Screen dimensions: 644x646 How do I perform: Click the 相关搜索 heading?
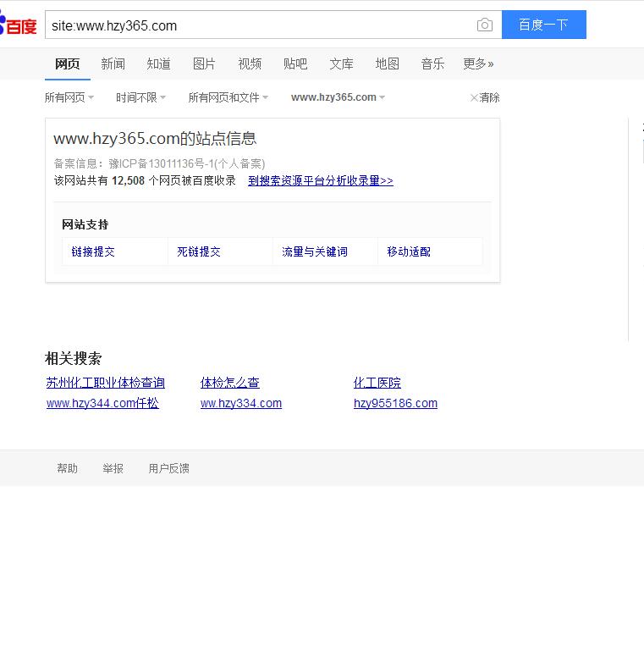click(74, 358)
